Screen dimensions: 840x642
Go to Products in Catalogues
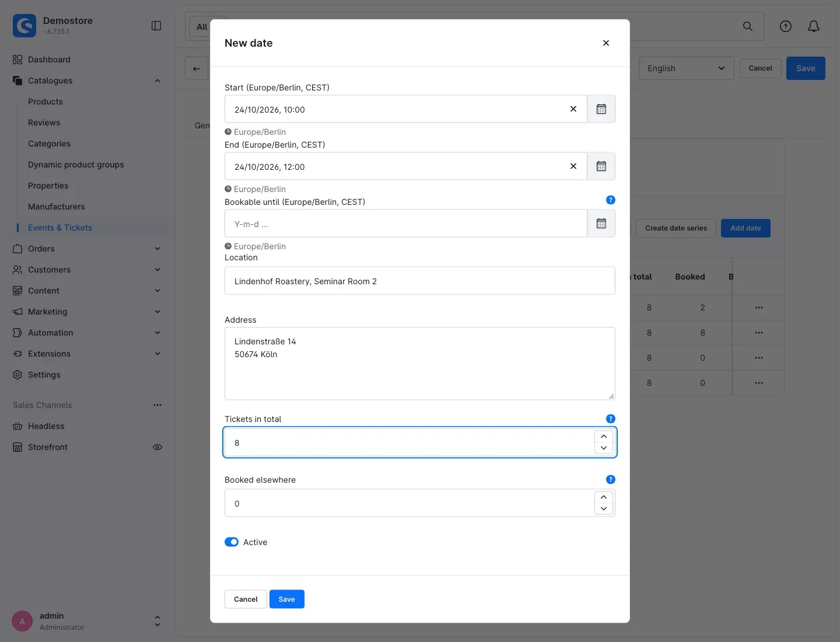pos(45,102)
